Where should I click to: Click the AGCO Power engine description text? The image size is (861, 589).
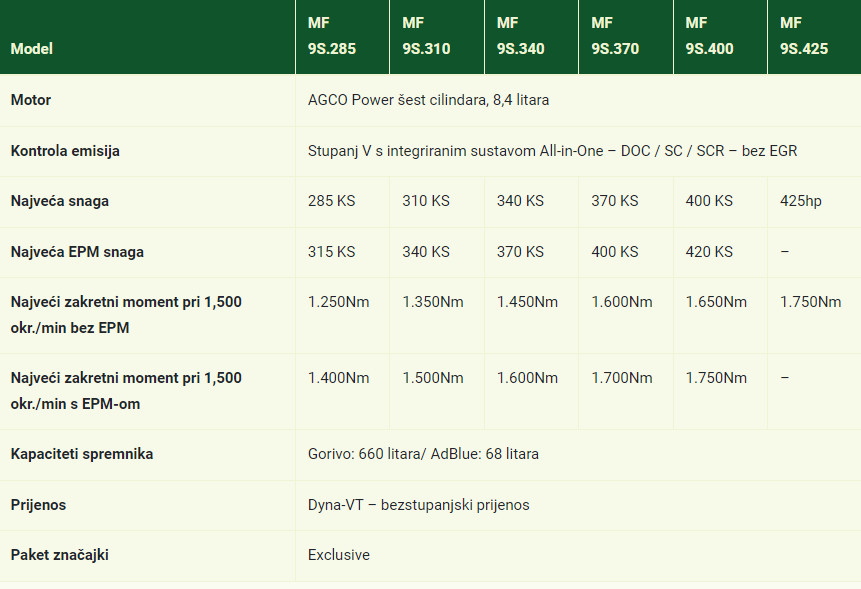[428, 100]
